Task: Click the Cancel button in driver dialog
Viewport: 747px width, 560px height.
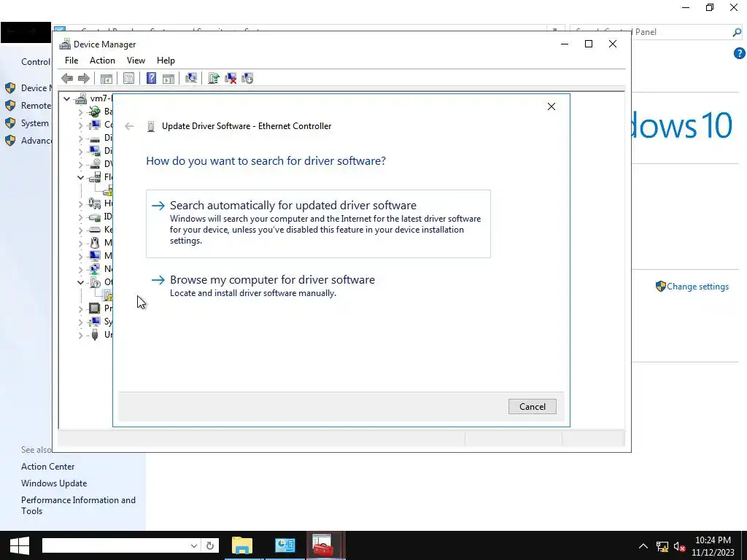Action: (x=532, y=407)
